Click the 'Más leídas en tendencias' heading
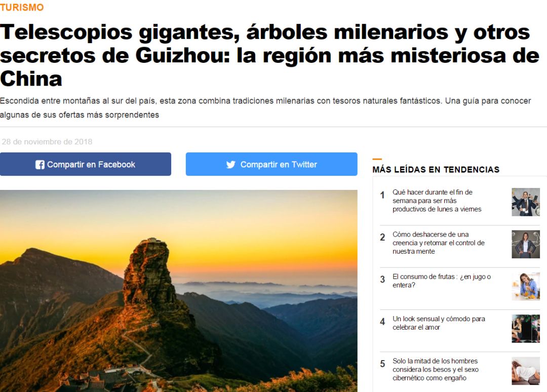The height and width of the screenshot is (392, 547). [x=436, y=170]
